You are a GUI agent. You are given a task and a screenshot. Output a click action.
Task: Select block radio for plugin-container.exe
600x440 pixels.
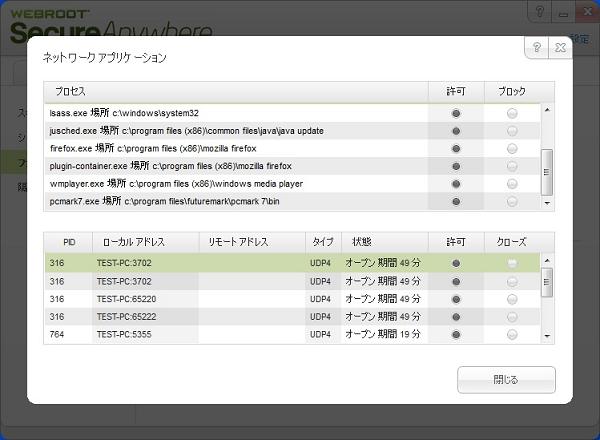(x=512, y=166)
